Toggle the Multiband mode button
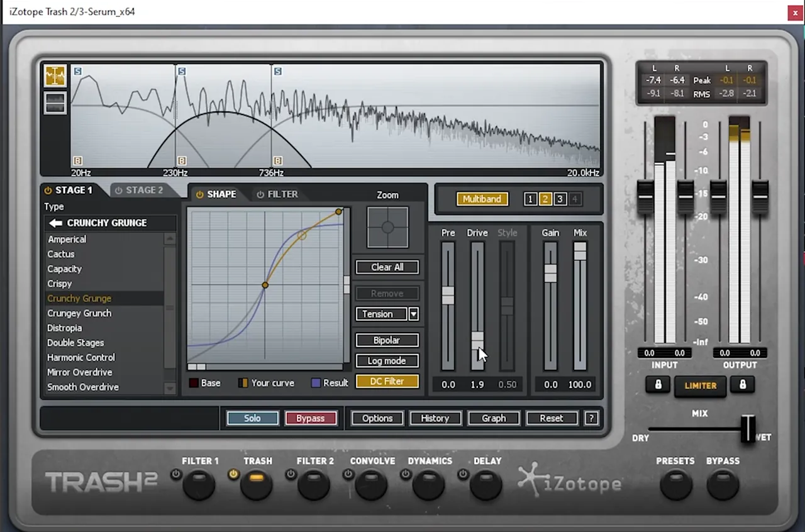 click(x=482, y=199)
